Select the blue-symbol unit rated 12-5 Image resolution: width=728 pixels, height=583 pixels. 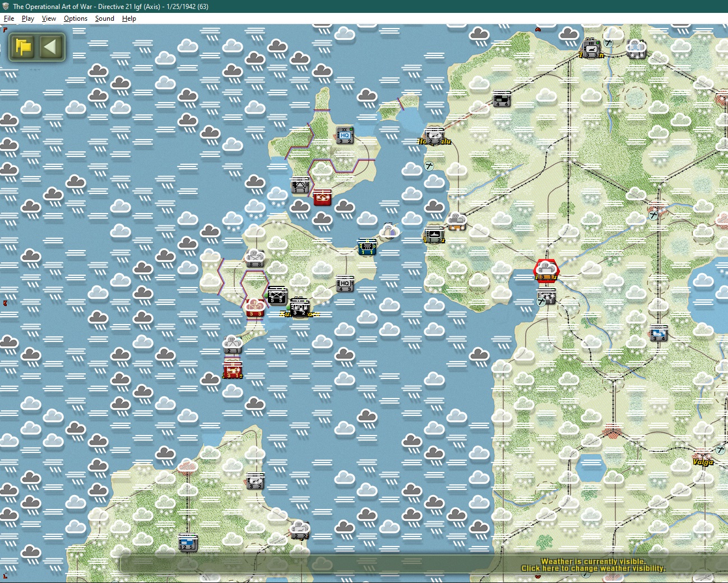coord(188,542)
